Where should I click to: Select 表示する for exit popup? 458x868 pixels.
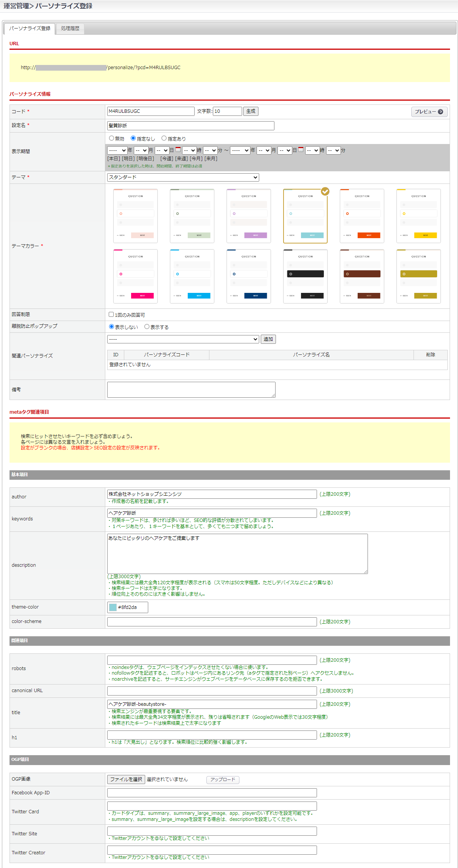coord(147,327)
